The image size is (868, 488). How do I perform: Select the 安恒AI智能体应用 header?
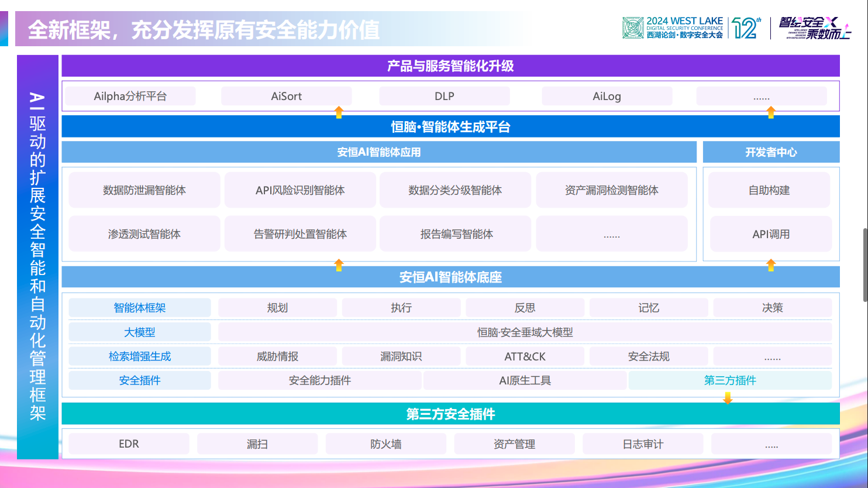pyautogui.click(x=378, y=152)
